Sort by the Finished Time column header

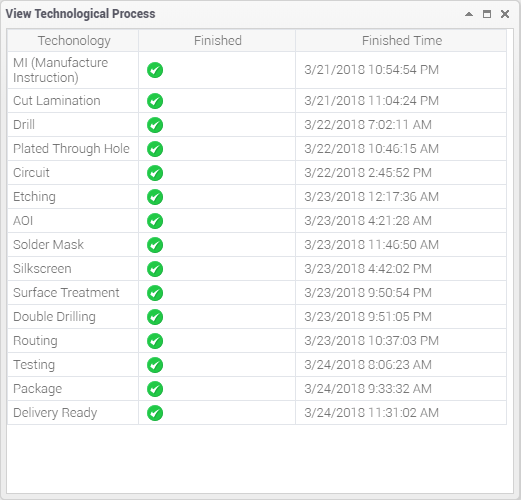point(401,41)
